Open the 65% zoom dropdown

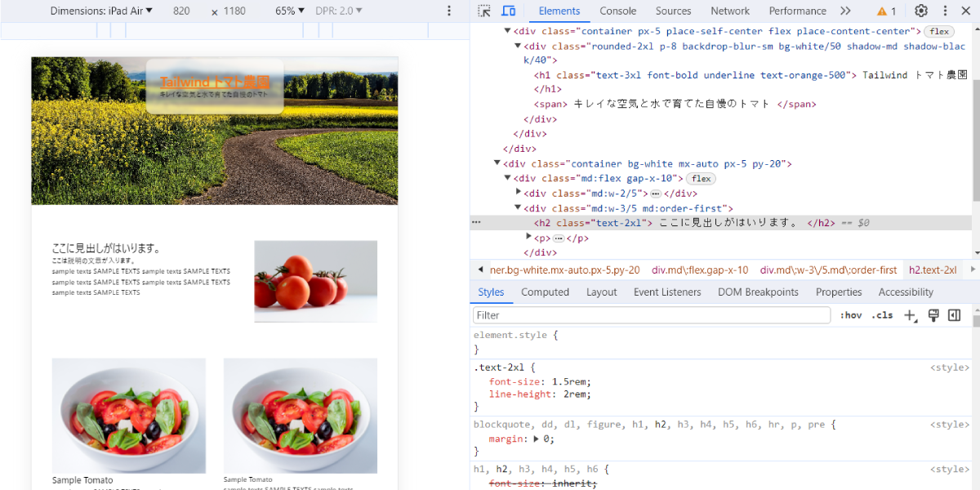(x=290, y=11)
